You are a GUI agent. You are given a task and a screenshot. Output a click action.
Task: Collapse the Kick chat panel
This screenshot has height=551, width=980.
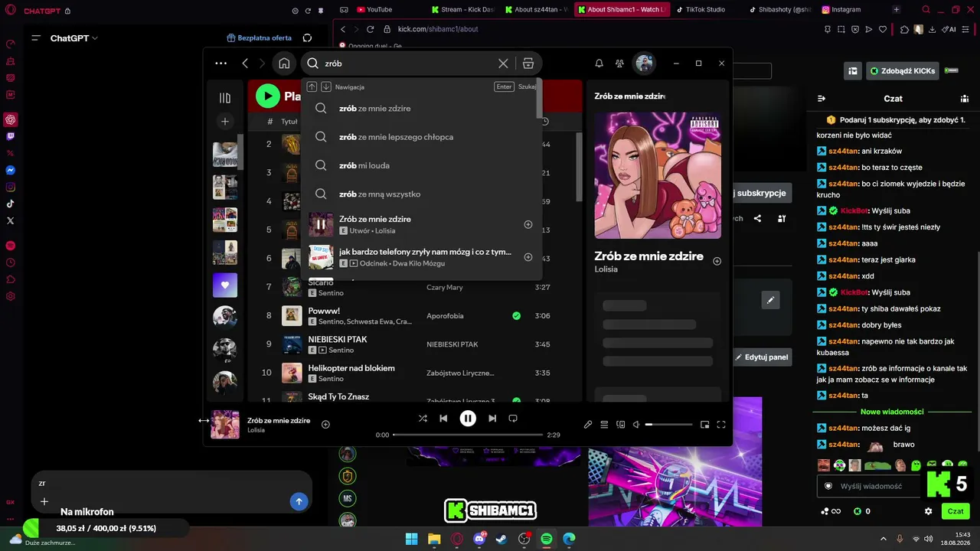(822, 99)
